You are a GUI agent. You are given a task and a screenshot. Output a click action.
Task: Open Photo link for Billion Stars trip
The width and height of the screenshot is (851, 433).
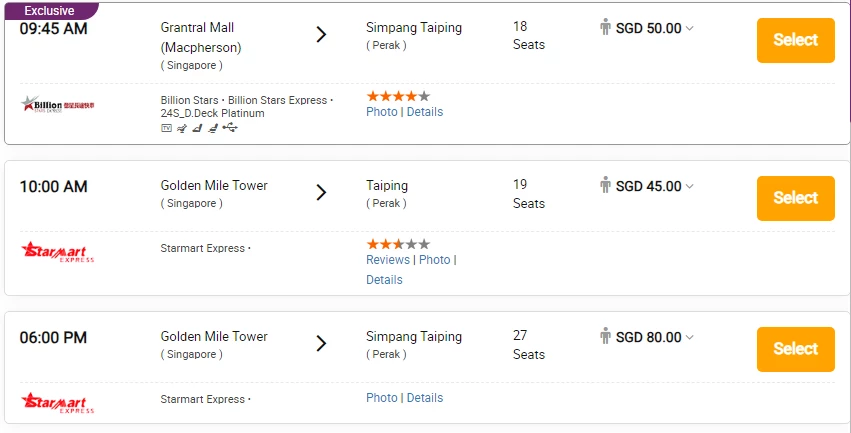click(x=382, y=112)
